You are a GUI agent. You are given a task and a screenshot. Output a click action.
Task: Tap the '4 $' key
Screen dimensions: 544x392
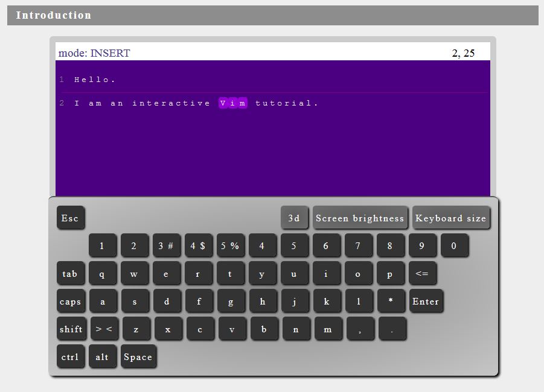[198, 245]
